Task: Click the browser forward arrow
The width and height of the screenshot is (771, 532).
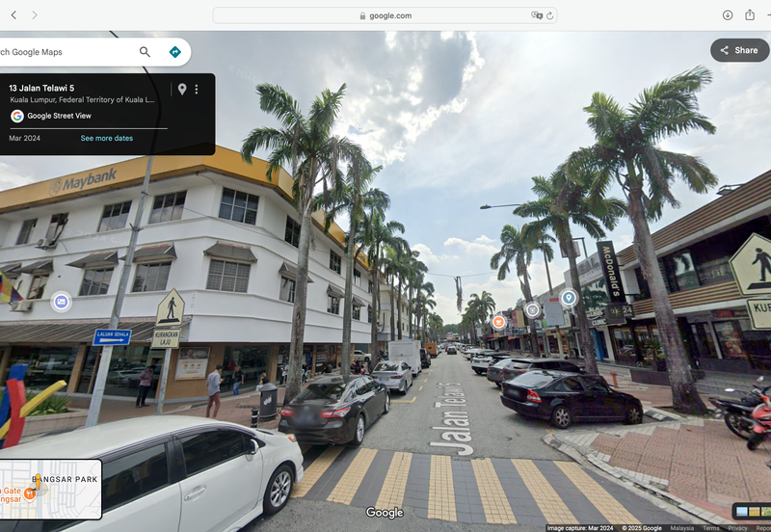Action: pos(35,15)
